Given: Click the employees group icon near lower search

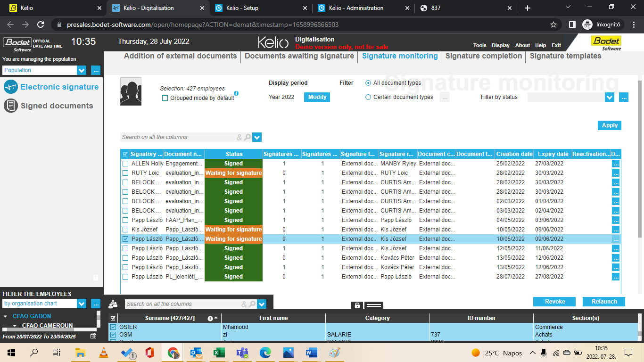Looking at the screenshot, I should tap(113, 304).
